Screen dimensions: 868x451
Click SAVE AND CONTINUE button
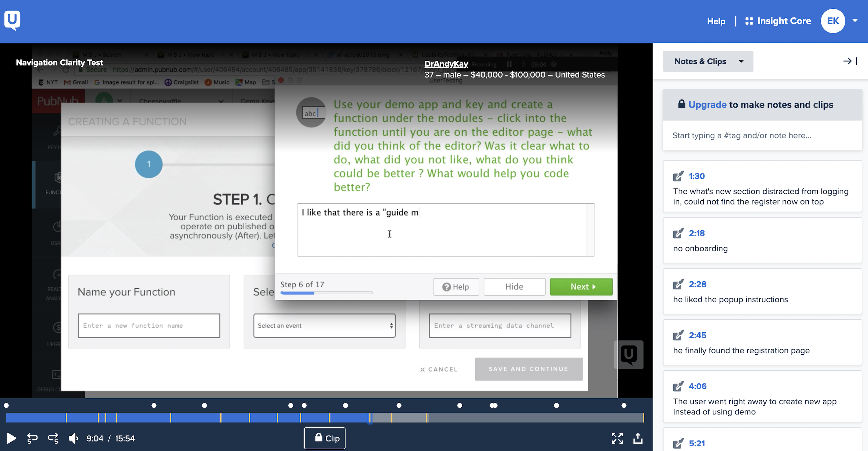click(x=529, y=369)
